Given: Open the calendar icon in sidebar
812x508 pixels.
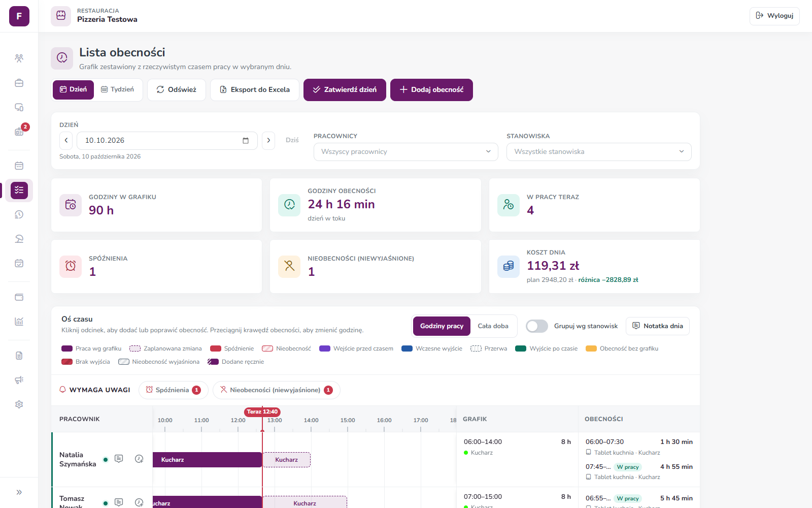Looking at the screenshot, I should click(x=19, y=166).
